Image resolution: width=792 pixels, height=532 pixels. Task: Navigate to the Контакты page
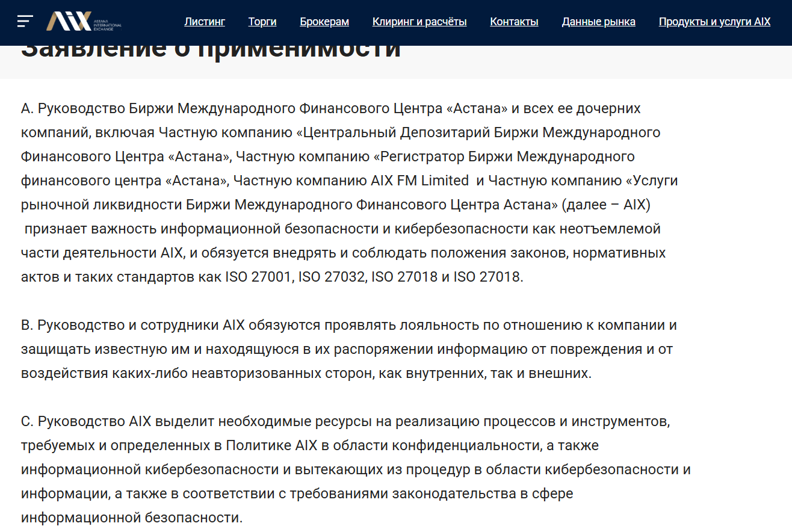pyautogui.click(x=514, y=22)
